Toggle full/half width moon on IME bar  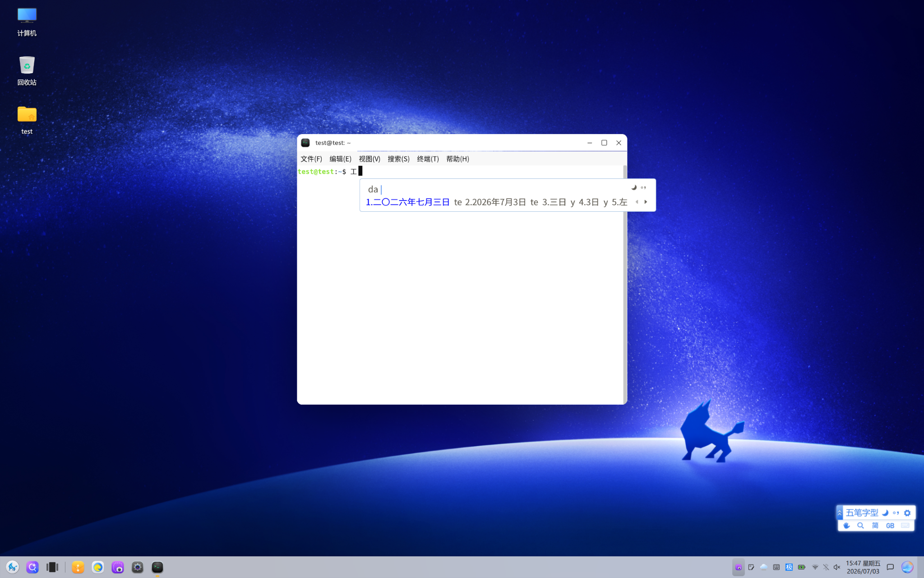885,513
